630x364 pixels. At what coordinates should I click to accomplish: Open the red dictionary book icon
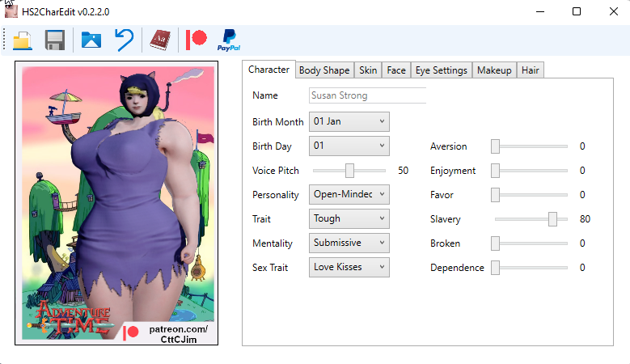pos(160,40)
